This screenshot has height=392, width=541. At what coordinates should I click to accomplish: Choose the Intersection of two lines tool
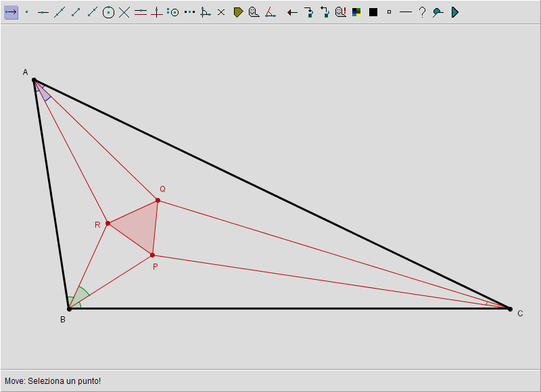[124, 12]
